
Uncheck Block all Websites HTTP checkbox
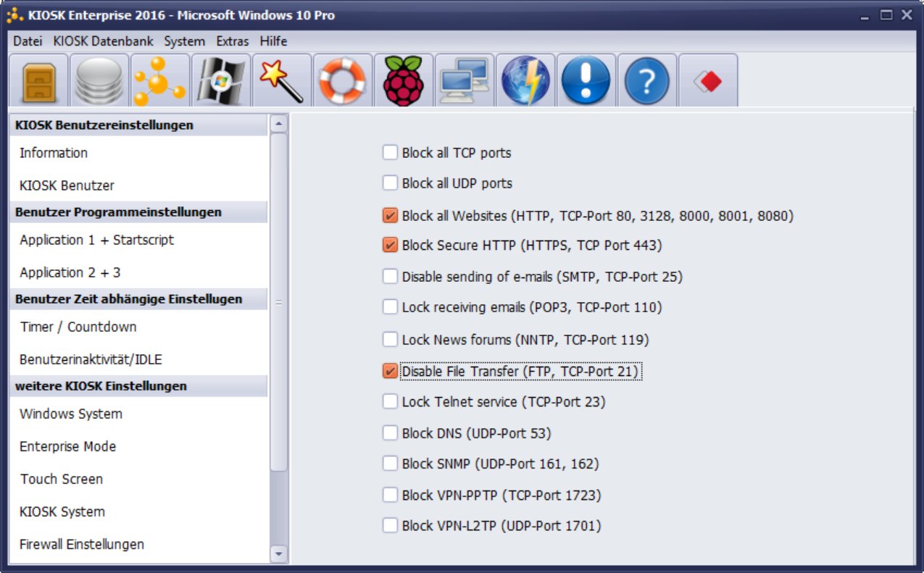point(390,215)
